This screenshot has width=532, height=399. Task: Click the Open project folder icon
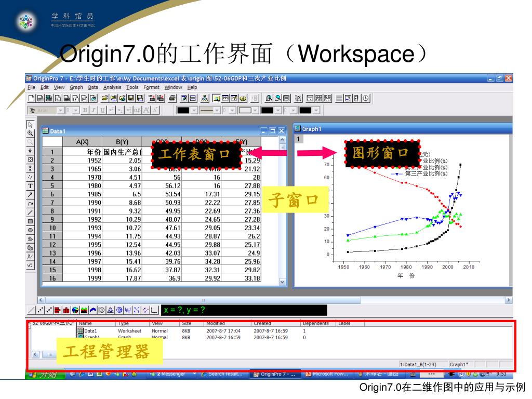coord(104,98)
